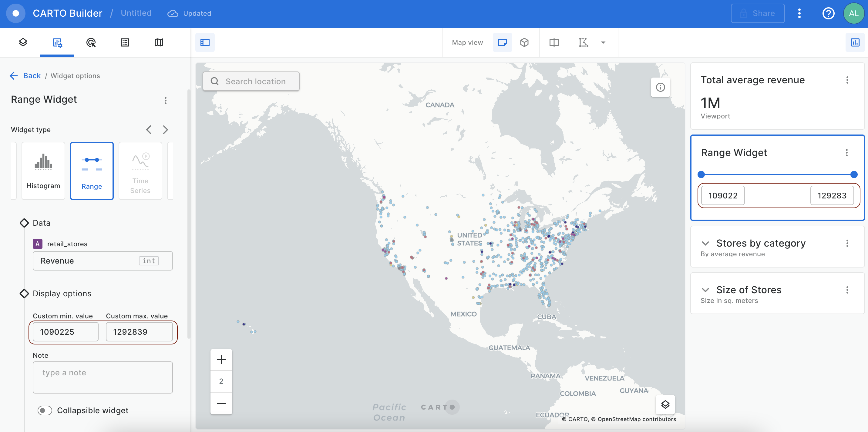Click the Note text area

pyautogui.click(x=103, y=377)
